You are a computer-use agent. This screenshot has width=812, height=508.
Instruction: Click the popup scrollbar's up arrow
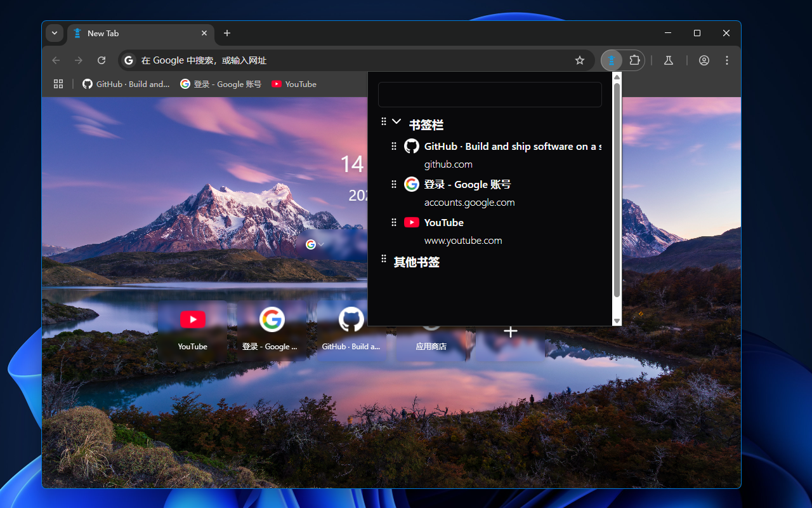617,77
